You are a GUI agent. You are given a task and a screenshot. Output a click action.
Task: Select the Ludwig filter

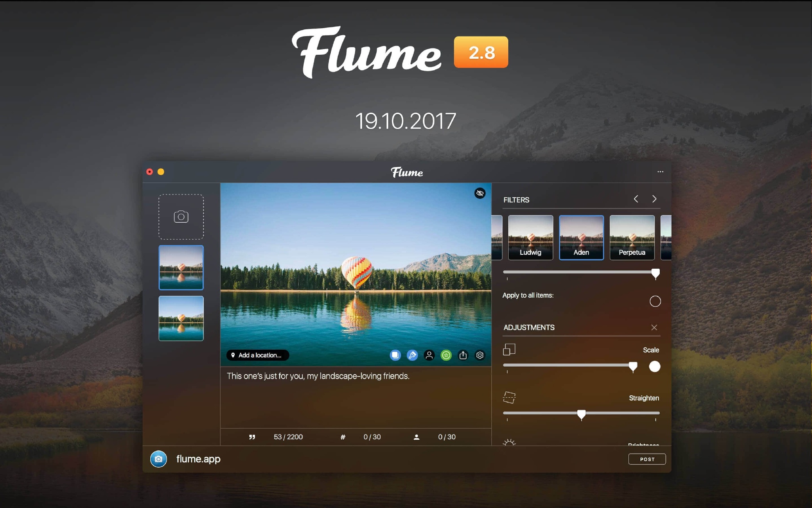pos(530,237)
